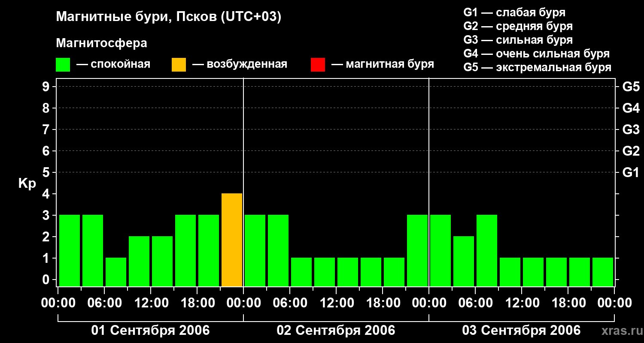Click the '18:00' label under 03 September

568,303
